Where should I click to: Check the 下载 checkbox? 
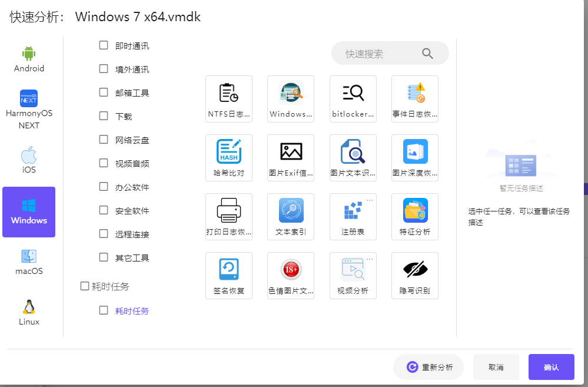tap(104, 115)
